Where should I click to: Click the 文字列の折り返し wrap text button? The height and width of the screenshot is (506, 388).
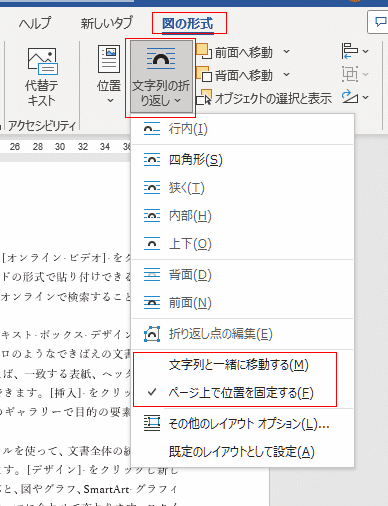[x=161, y=77]
